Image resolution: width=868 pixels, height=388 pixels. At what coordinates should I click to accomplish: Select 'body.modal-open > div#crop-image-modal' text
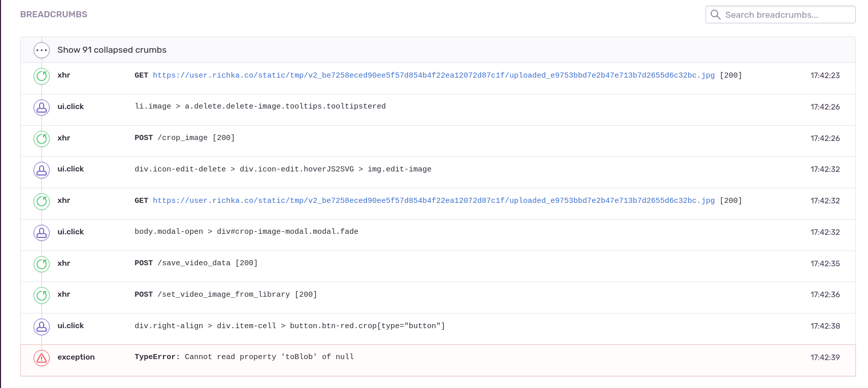tap(246, 231)
